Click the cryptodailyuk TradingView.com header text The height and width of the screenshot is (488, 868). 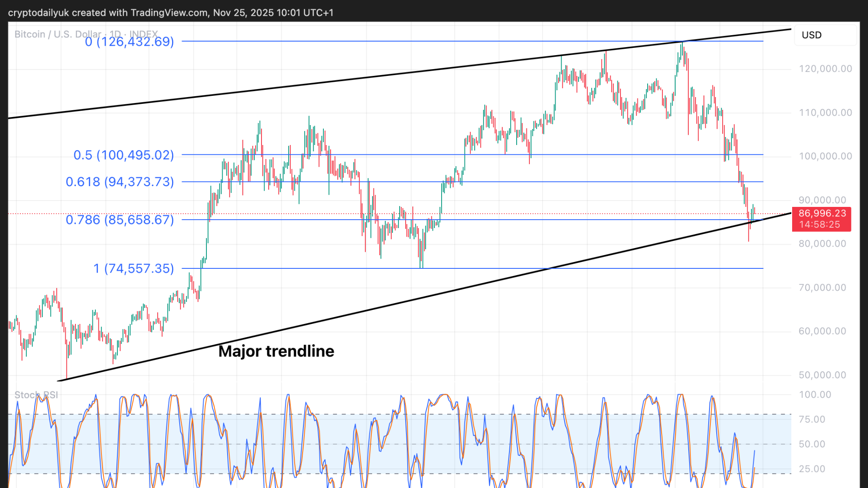170,13
